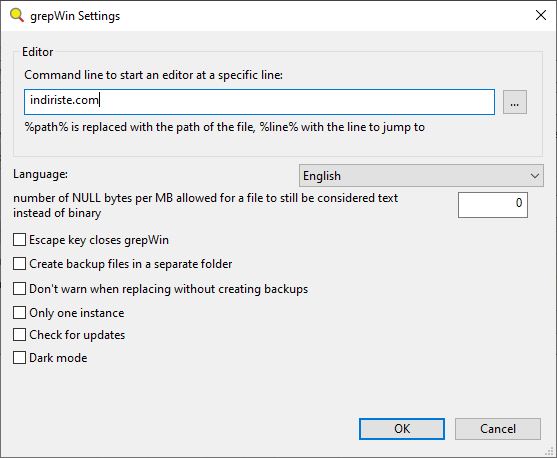Screen dimensions: 557x458
Task: Focus the editor command line text field
Action: 259,102
